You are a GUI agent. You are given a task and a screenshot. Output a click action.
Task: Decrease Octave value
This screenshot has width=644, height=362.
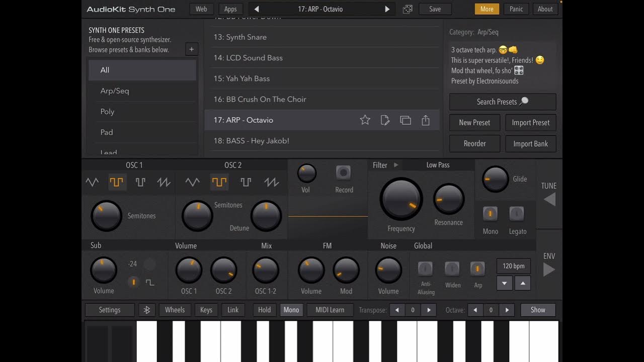coord(475,310)
